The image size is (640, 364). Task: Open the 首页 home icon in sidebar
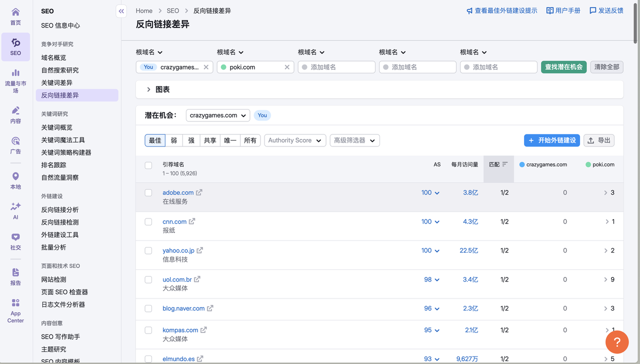[x=15, y=16]
